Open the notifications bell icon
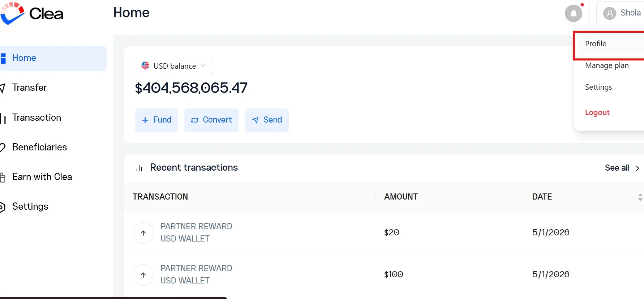Image resolution: width=644 pixels, height=299 pixels. pyautogui.click(x=574, y=13)
